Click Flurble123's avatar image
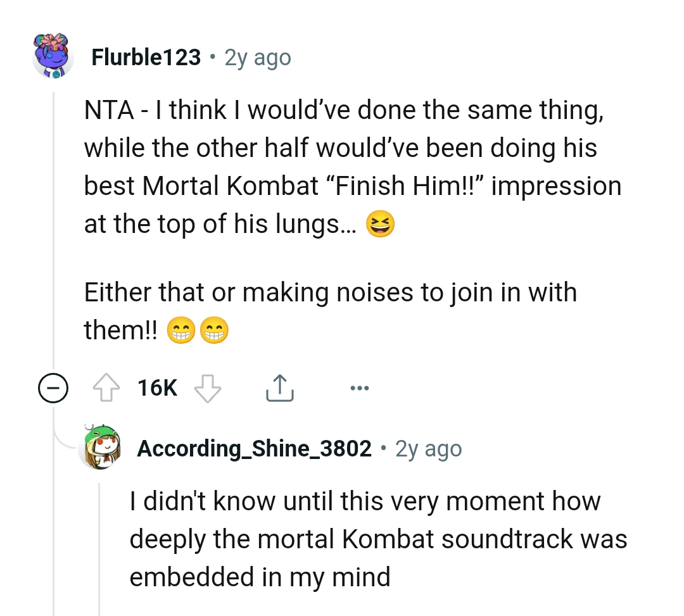684x616 pixels. click(x=53, y=57)
